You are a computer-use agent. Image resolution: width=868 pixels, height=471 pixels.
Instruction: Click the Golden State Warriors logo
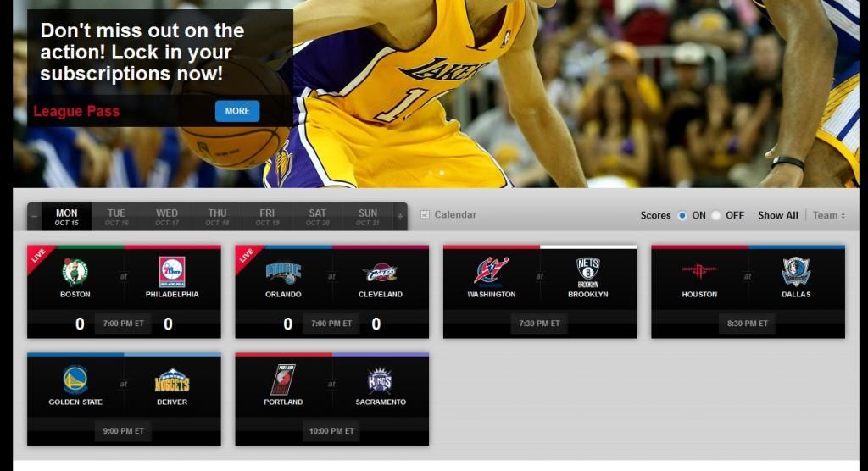(x=75, y=380)
